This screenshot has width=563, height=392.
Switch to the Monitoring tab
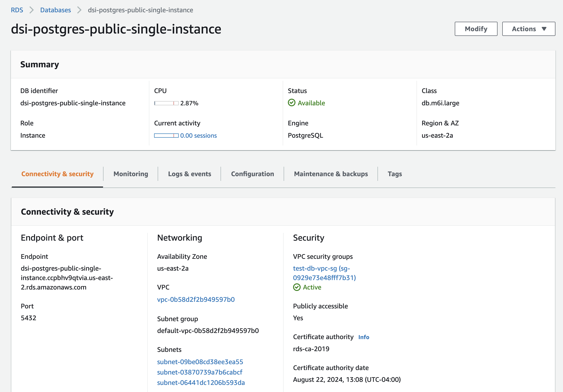pyautogui.click(x=131, y=174)
